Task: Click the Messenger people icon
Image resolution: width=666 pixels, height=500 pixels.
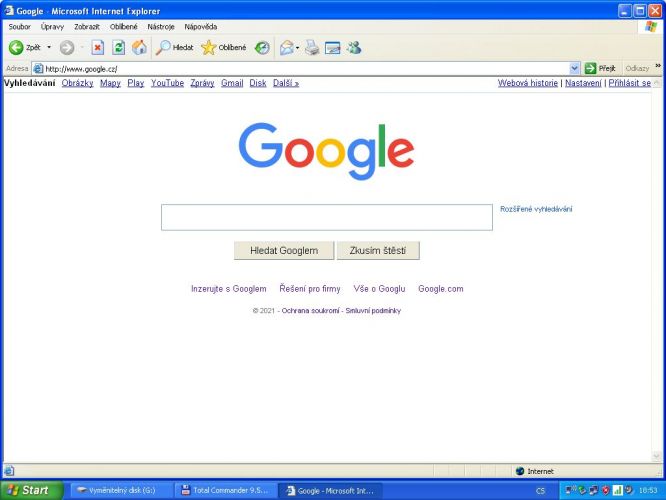Action: coord(354,48)
